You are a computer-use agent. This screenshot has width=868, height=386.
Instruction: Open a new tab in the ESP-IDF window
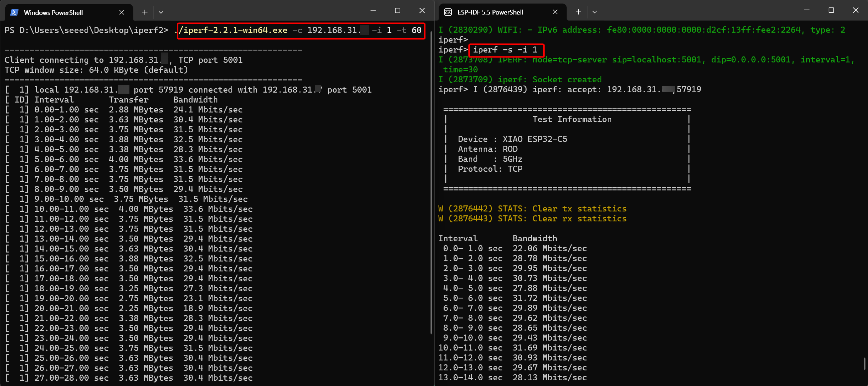click(x=578, y=12)
